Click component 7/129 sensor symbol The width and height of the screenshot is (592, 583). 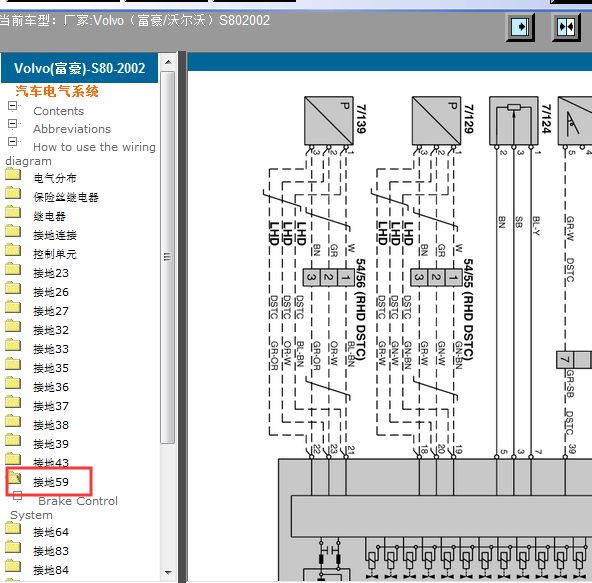pos(436,120)
